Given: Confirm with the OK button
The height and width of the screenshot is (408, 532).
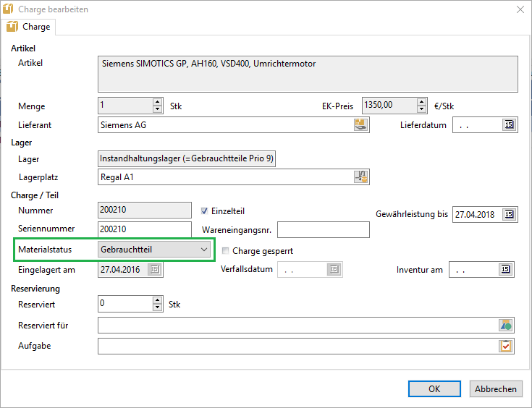Looking at the screenshot, I should (434, 388).
